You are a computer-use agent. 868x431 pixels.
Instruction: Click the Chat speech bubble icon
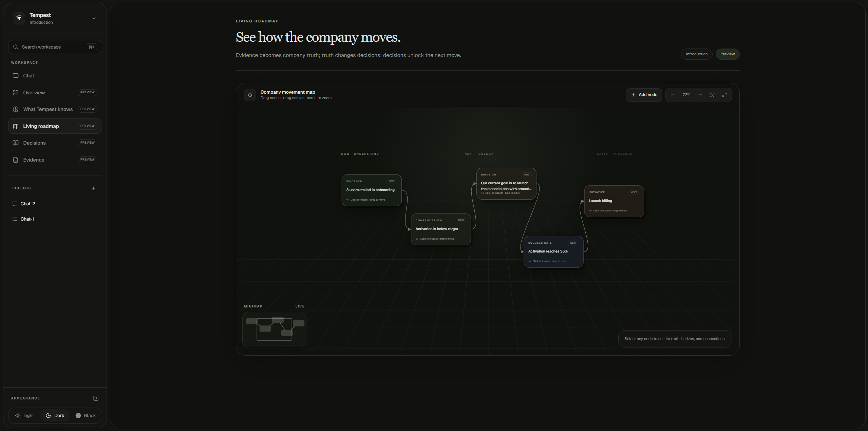[x=16, y=76]
